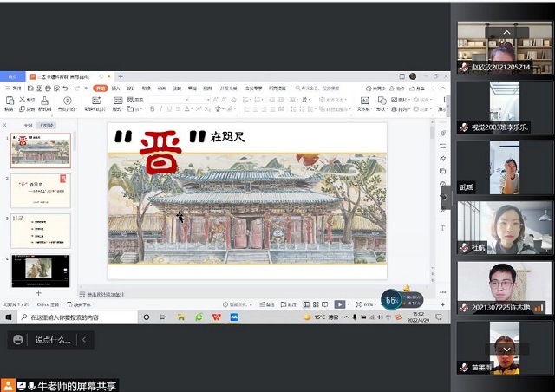This screenshot has height=392, width=555.
Task: Open the font name combo box
Action: [169, 100]
